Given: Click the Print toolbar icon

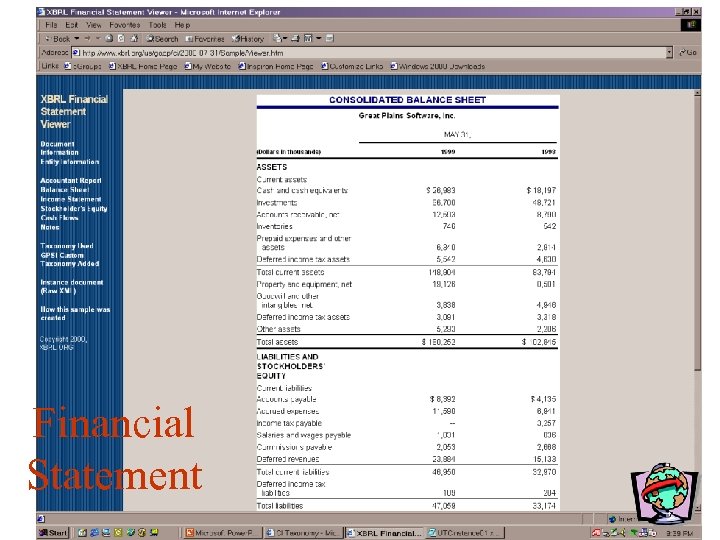Looking at the screenshot, I should (x=295, y=39).
